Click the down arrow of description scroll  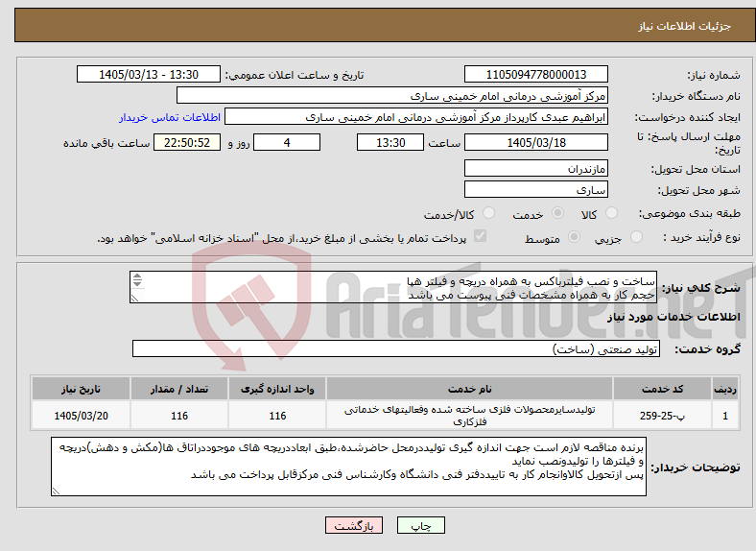coord(137,283)
